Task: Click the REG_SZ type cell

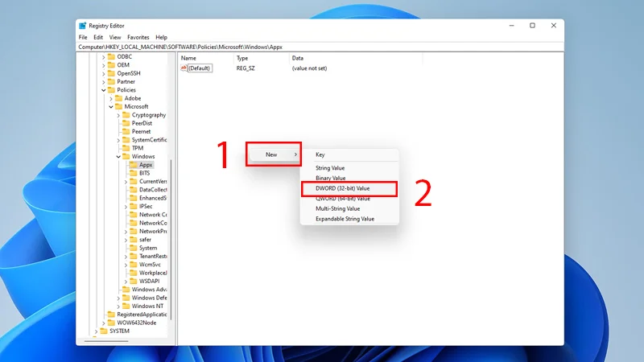Action: [x=246, y=68]
